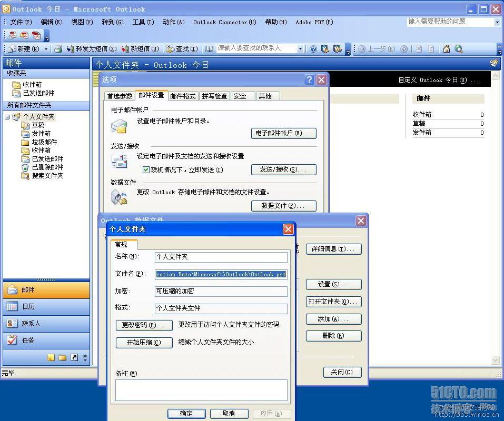Click the third Adobe PDF toolbar icon
Viewport: 504px width, 421px height.
(x=36, y=35)
